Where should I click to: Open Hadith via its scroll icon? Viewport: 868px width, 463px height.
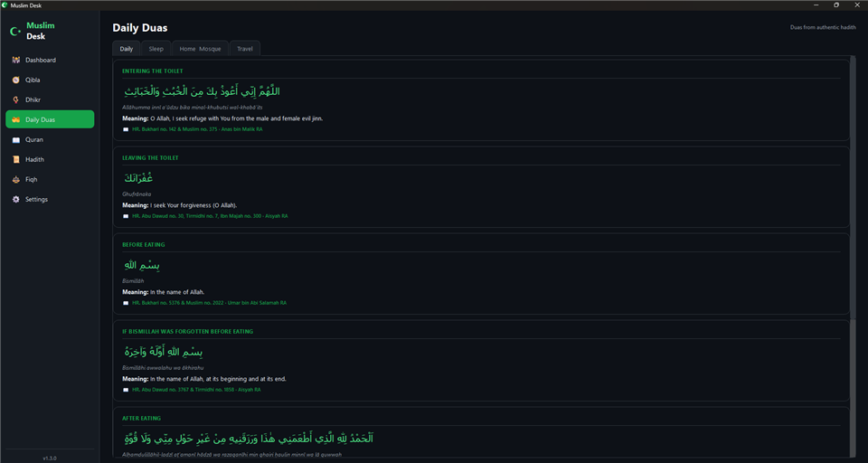(x=16, y=159)
